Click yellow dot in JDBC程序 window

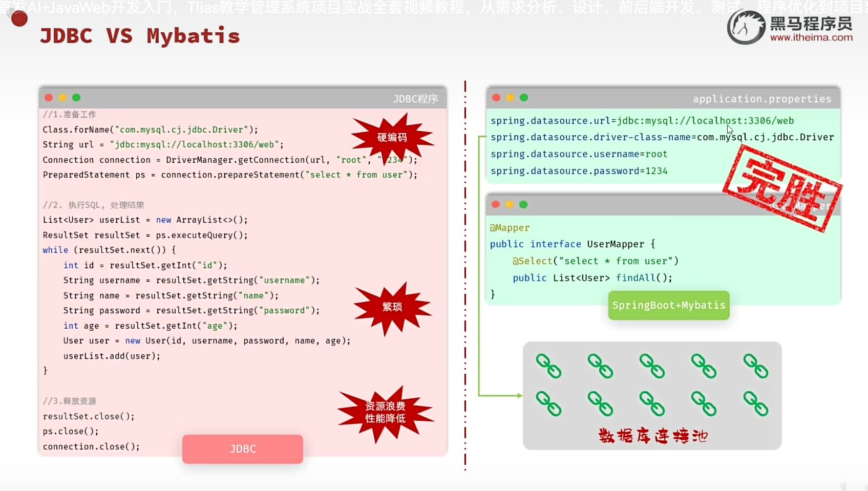coord(62,98)
